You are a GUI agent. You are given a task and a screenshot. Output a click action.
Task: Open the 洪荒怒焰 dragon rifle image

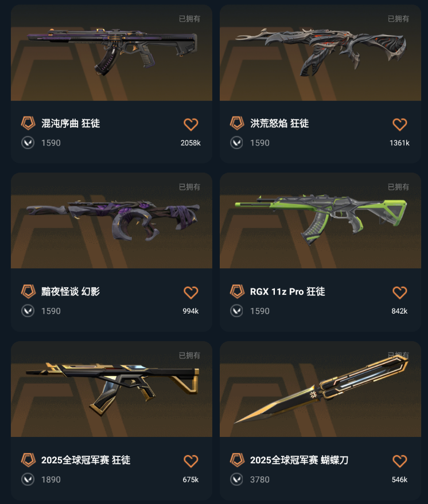click(321, 52)
